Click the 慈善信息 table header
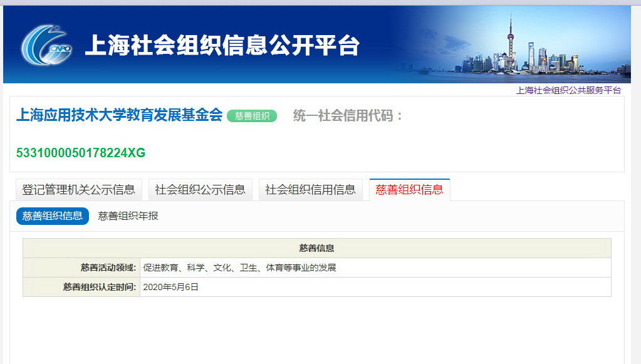The image size is (641, 364). pos(317,248)
